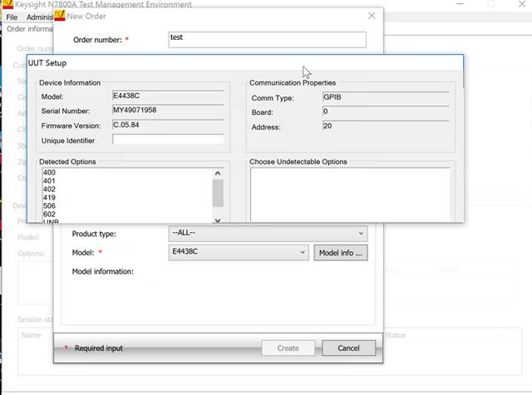Viewport: 532px width, 395px height.
Task: Expand the Product type dropdown
Action: pyautogui.click(x=267, y=234)
